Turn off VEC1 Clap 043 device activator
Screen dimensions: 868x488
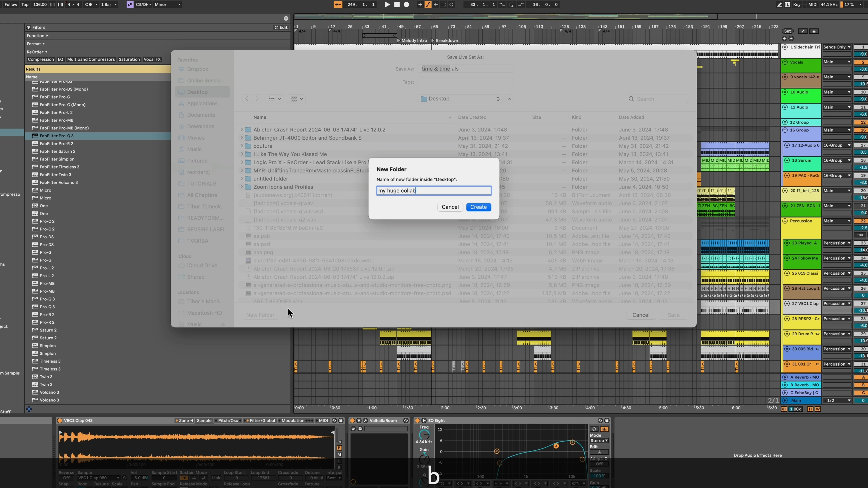[60, 420]
